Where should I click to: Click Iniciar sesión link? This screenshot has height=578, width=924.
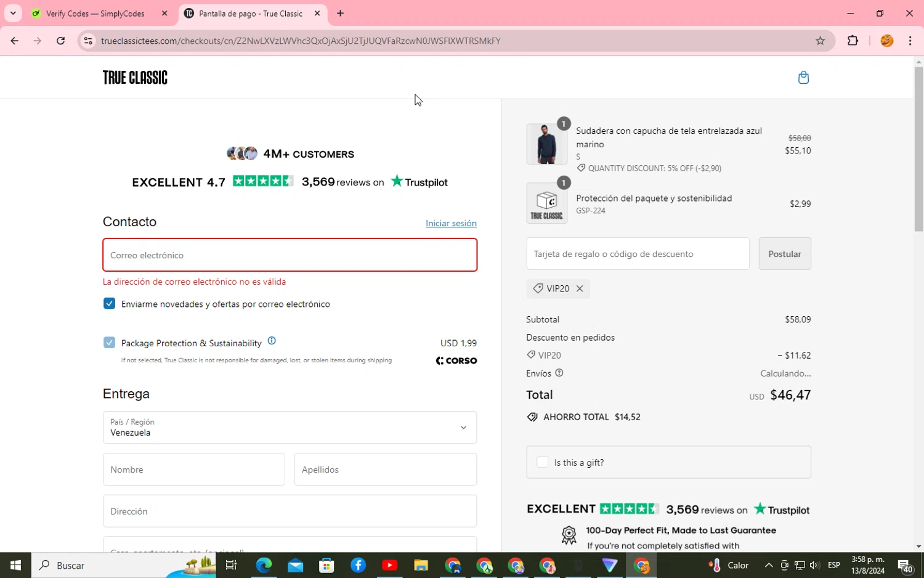pyautogui.click(x=451, y=223)
